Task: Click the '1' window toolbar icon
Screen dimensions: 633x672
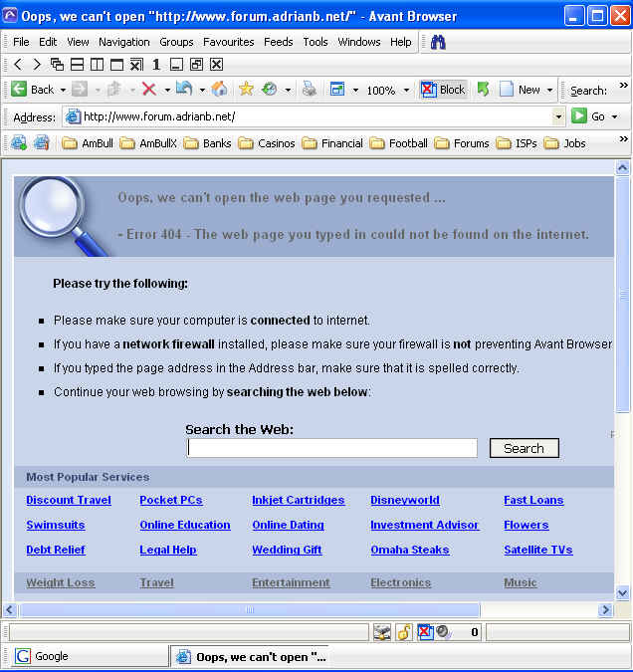Action: pyautogui.click(x=156, y=65)
